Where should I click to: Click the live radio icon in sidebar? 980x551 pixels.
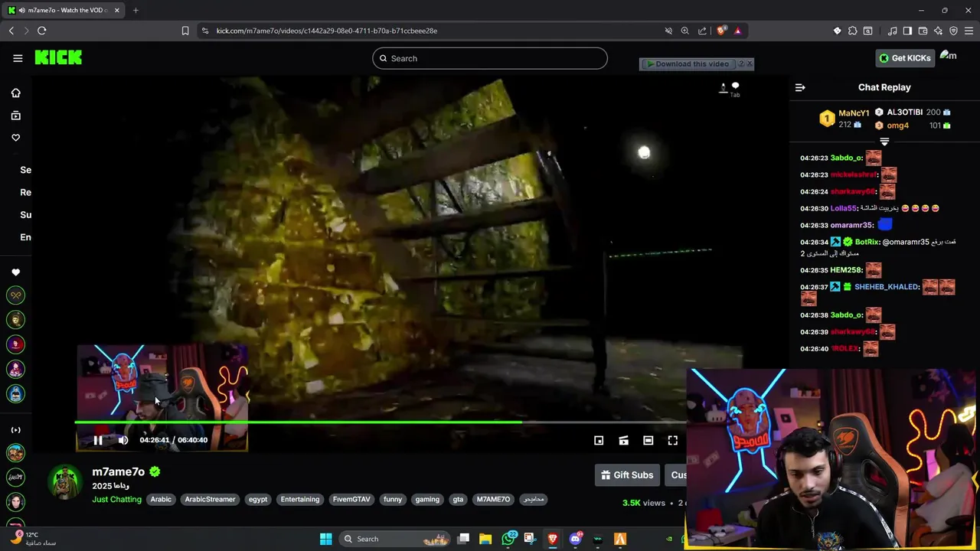click(15, 430)
